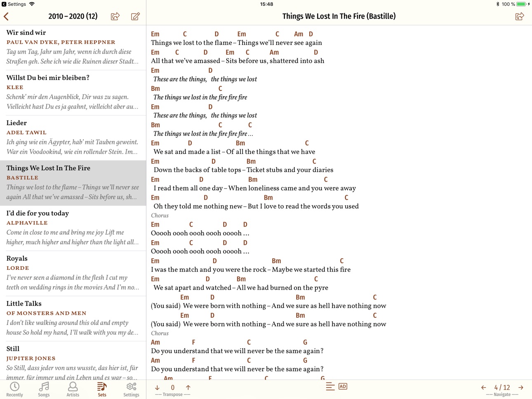This screenshot has height=399, width=532.
Task: Tap the 2010 – 2020 (12) set title
Action: tap(73, 17)
